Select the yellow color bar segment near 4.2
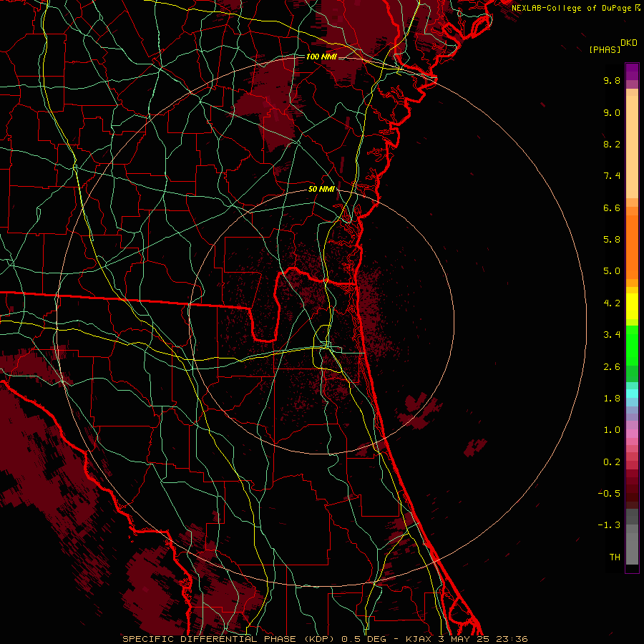Viewport: 644px width, 644px height. (x=632, y=306)
